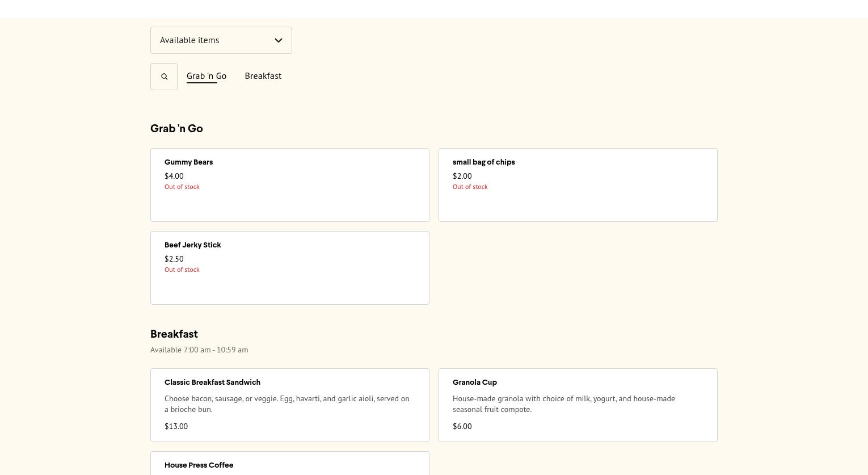868x475 pixels.
Task: Click the $6.00 Granola Cup price
Action: point(462,426)
